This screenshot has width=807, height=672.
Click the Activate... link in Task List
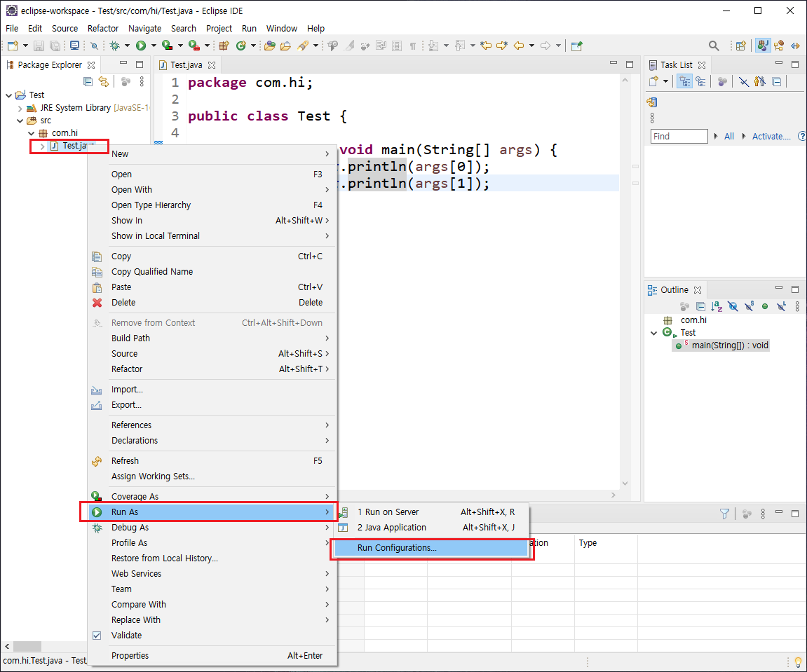[771, 137]
